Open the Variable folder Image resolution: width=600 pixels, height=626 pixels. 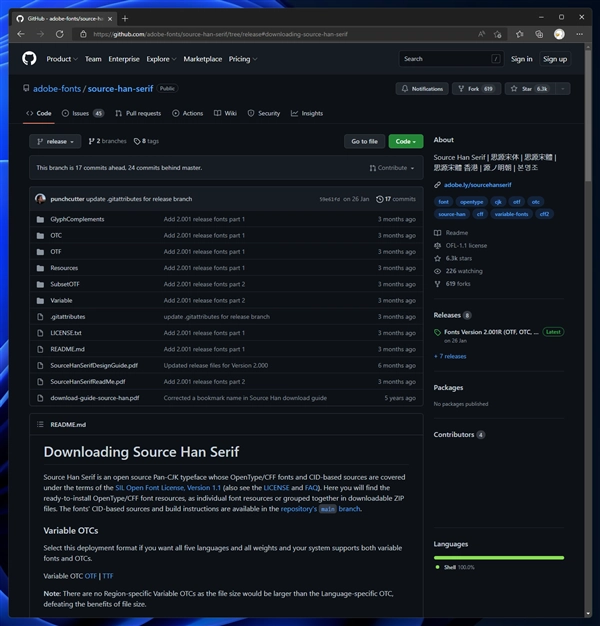[x=61, y=301]
